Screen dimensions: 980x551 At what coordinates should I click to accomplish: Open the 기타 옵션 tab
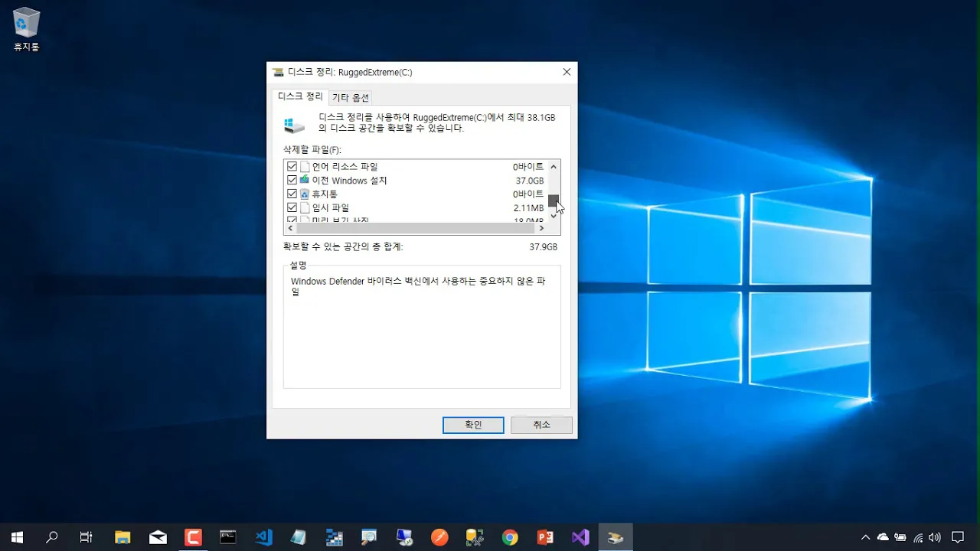tap(350, 97)
